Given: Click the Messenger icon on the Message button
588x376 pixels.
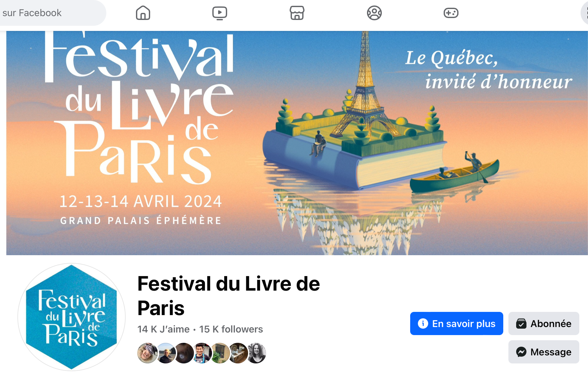Looking at the screenshot, I should 522,352.
